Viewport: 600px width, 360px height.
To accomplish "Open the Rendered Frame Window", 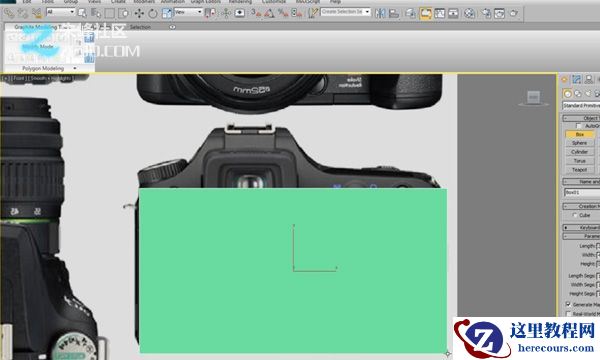I will tap(500, 13).
